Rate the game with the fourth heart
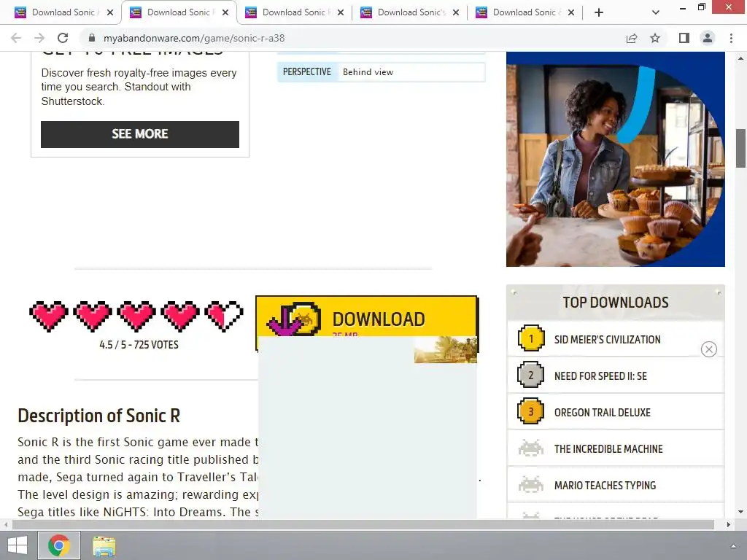The height and width of the screenshot is (560, 747). 180,316
